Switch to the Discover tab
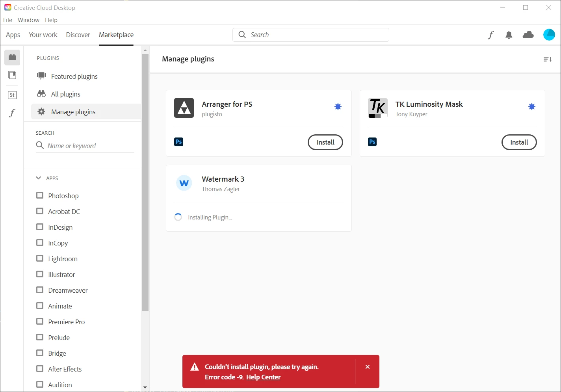Viewport: 561px width, 392px height. pos(78,35)
